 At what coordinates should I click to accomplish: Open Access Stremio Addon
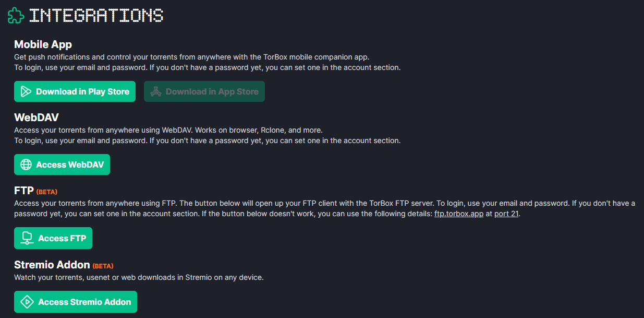[x=75, y=302]
